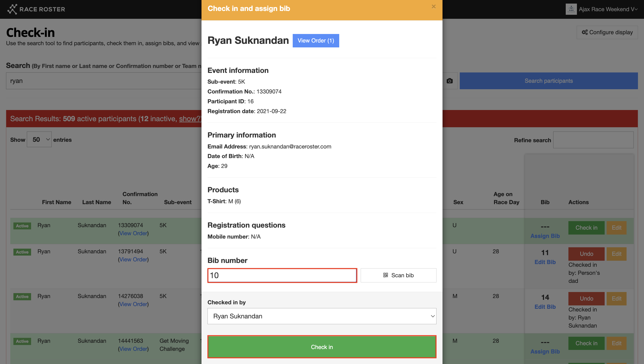Image resolution: width=644 pixels, height=364 pixels.
Task: Click the Scan bib QR button
Action: (398, 275)
